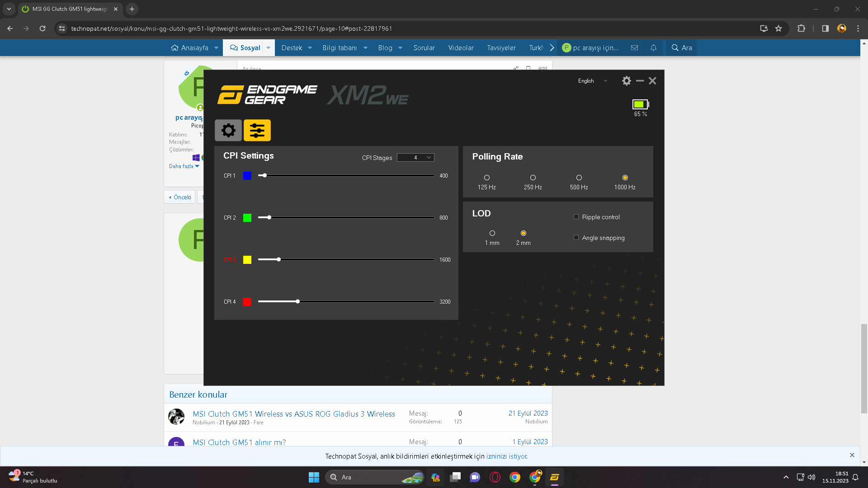The height and width of the screenshot is (488, 868).
Task: Open the inbox envelope icon in navbar
Action: click(x=634, y=48)
